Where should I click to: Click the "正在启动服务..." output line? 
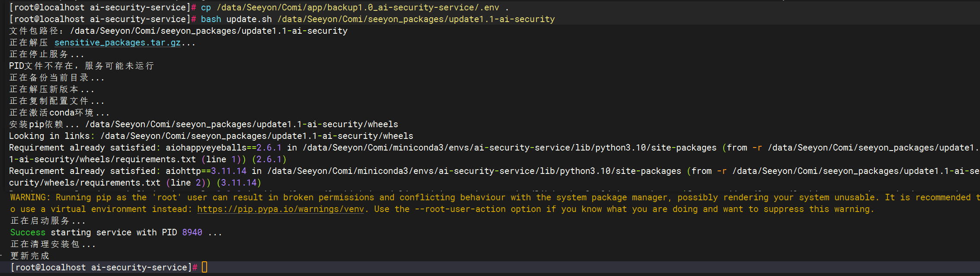point(48,221)
